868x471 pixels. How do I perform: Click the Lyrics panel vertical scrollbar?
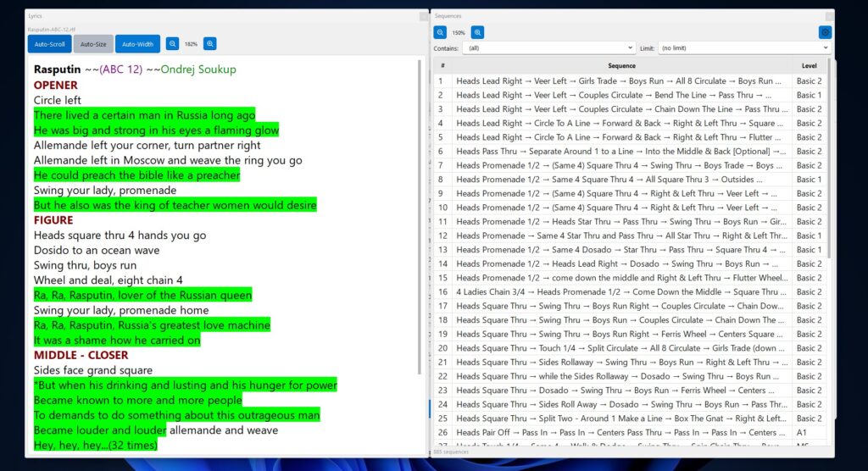(x=421, y=212)
